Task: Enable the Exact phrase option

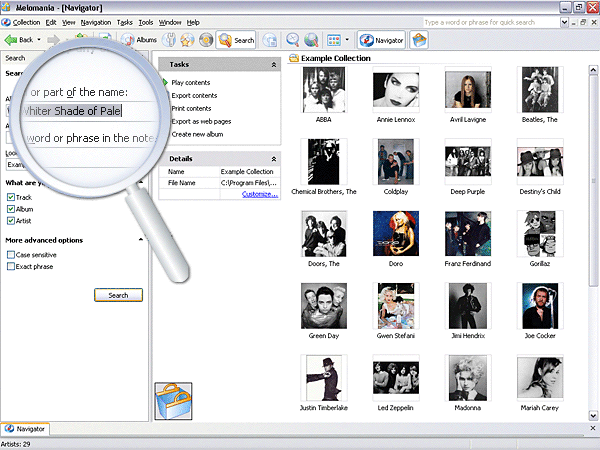Action: point(11,267)
